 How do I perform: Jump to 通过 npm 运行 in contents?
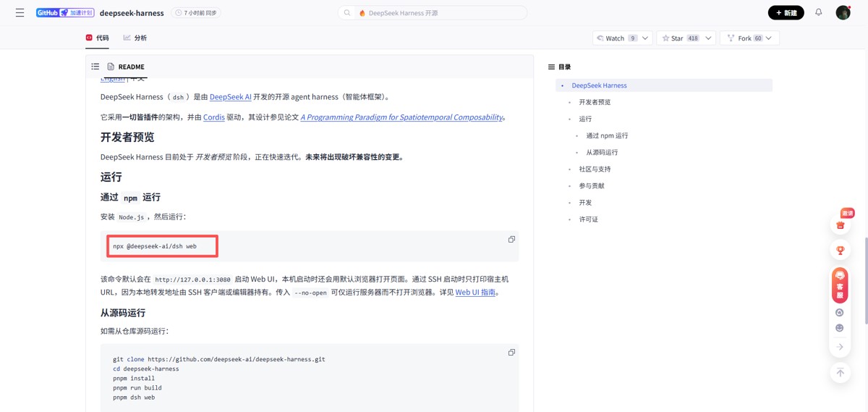(x=607, y=135)
